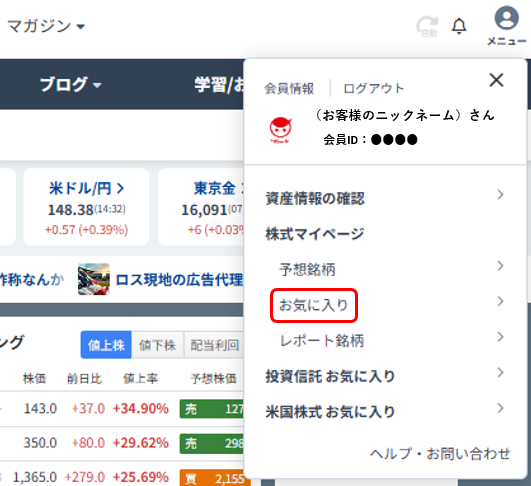
Task: Open the user menu avatar icon
Action: [x=507, y=18]
